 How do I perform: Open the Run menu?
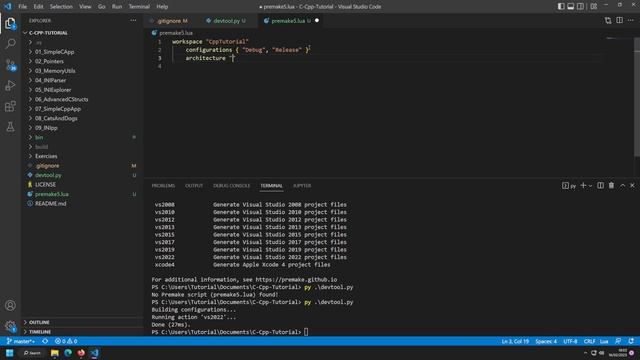117,7
